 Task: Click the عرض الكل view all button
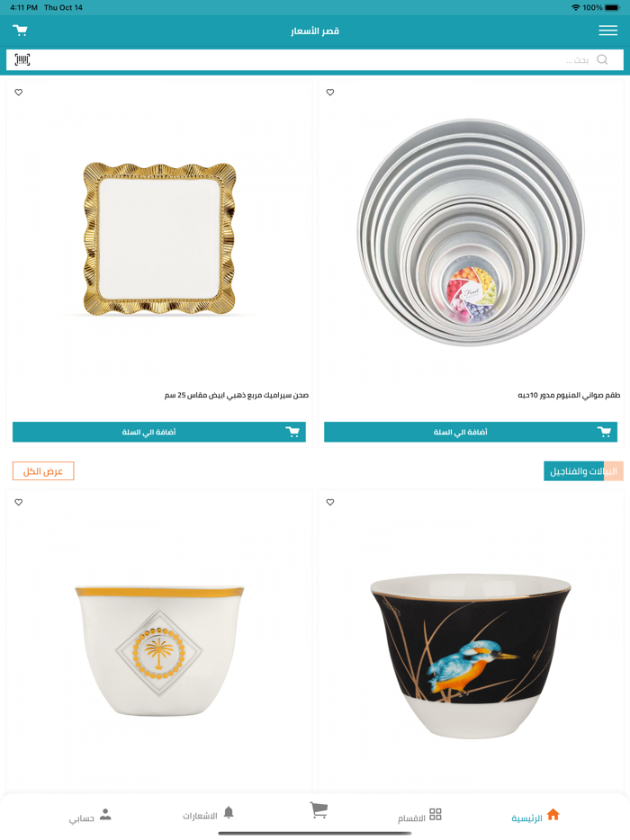[43, 471]
